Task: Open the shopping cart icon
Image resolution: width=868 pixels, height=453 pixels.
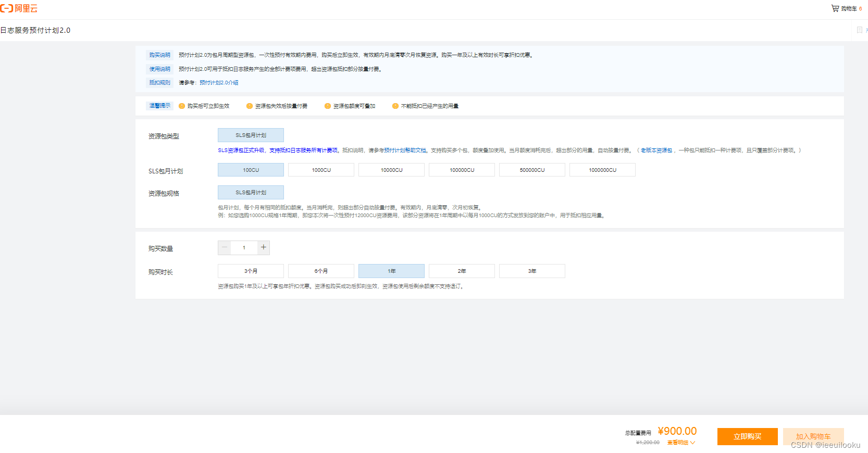Action: [x=835, y=8]
